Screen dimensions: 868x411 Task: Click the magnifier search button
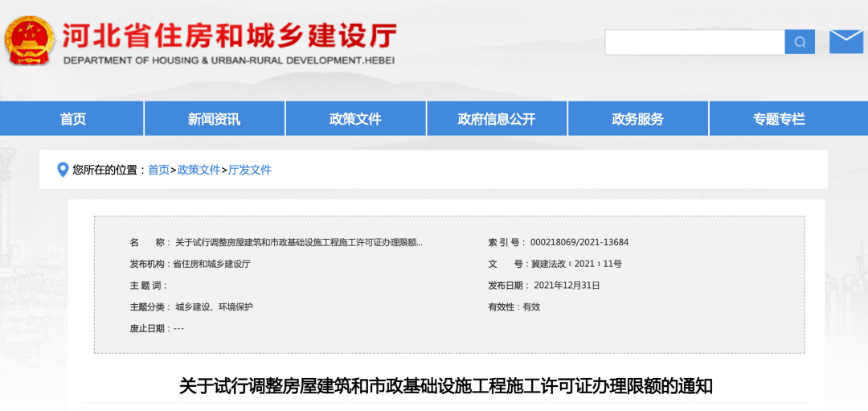click(x=800, y=42)
